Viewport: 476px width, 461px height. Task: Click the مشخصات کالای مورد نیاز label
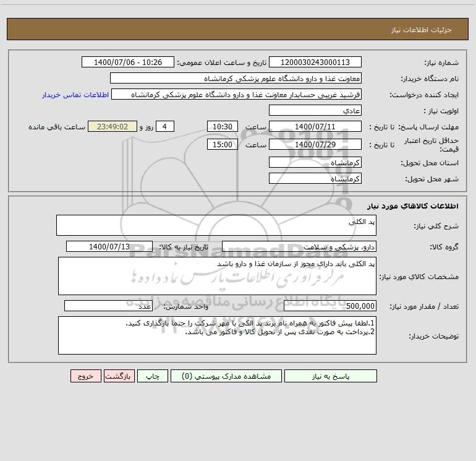(419, 277)
